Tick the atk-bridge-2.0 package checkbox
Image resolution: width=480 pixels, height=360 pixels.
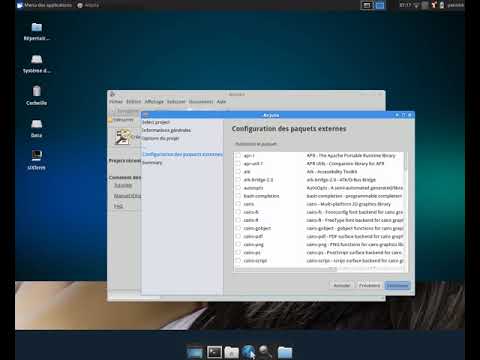click(x=238, y=179)
